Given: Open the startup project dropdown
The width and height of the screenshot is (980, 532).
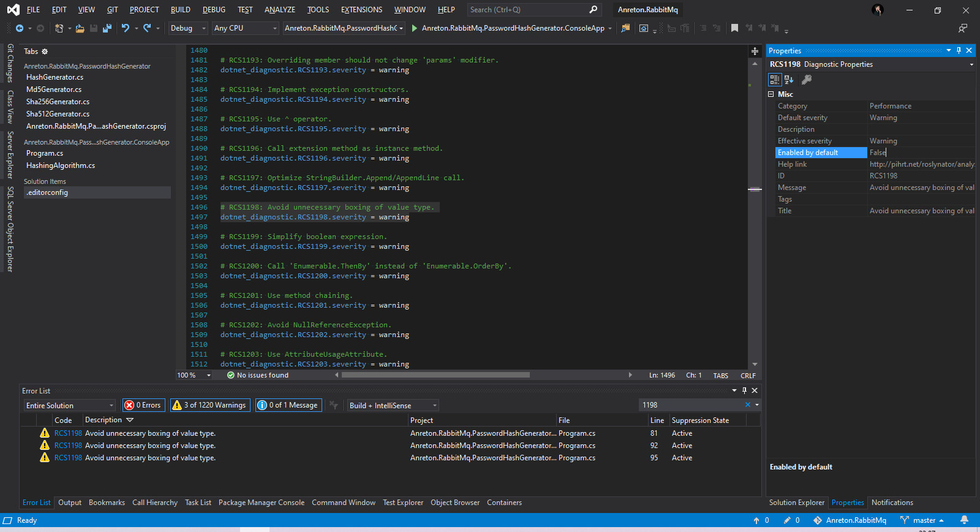Looking at the screenshot, I should coord(344,28).
